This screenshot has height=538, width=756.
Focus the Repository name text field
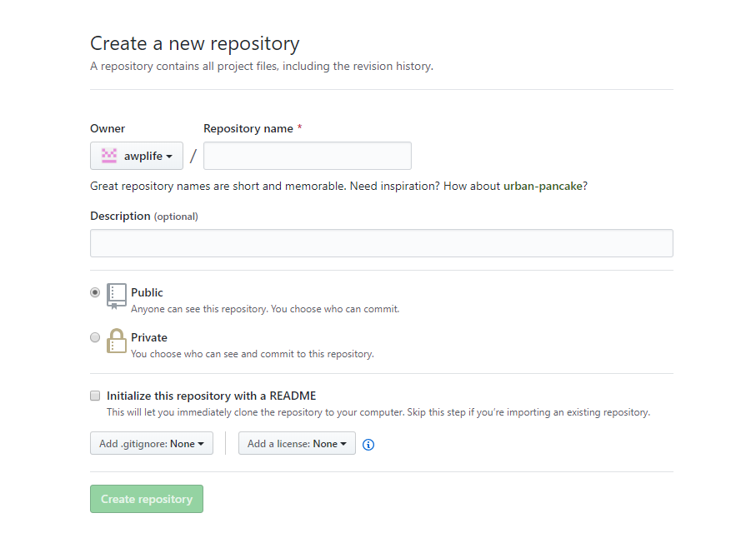point(307,156)
